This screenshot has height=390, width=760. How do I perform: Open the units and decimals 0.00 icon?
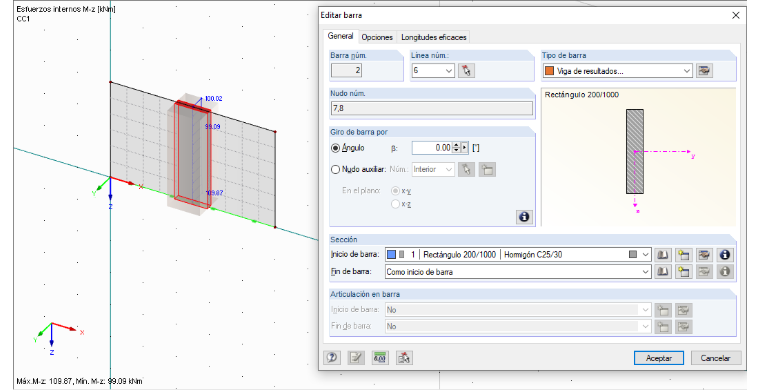coord(380,358)
